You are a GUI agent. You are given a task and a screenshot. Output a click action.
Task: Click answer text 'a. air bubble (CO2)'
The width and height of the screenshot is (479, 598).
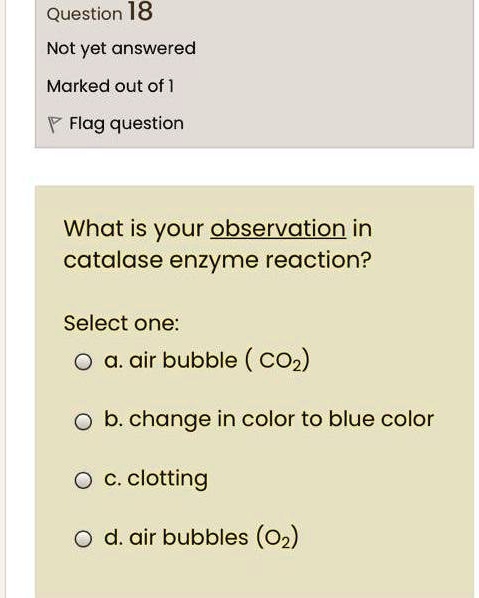[207, 360]
